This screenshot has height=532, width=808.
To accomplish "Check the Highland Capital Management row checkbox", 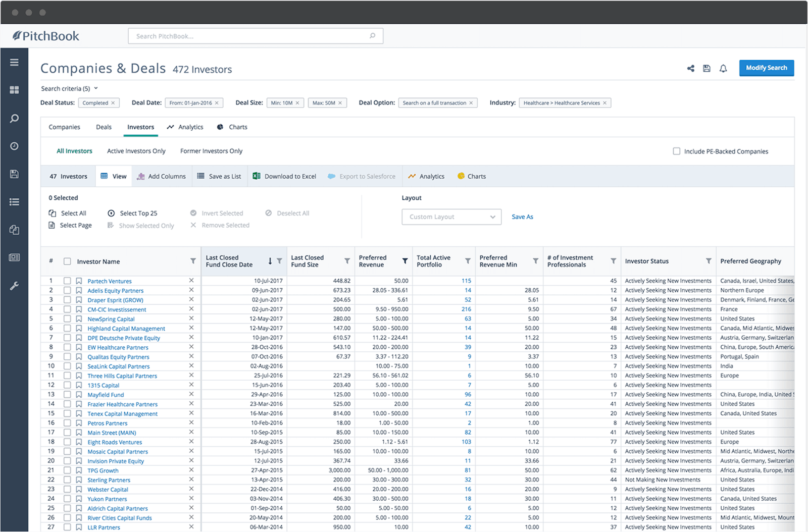I will tap(67, 328).
